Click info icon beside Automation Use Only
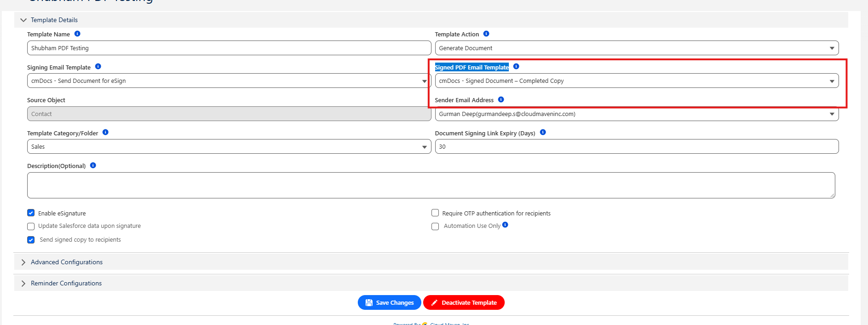Image resolution: width=868 pixels, height=325 pixels. (505, 225)
